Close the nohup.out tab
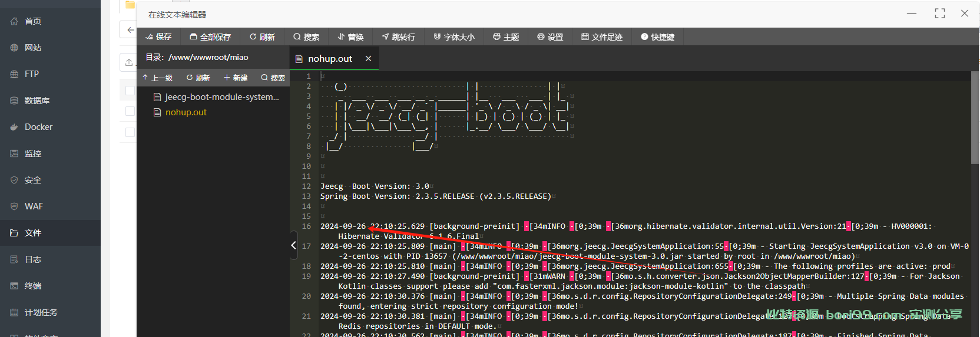 [368, 59]
